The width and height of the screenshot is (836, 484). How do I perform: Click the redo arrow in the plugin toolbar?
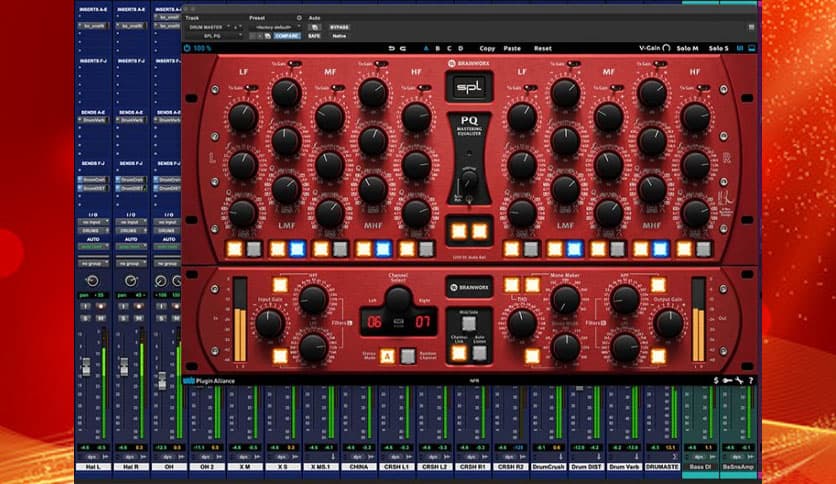(403, 48)
